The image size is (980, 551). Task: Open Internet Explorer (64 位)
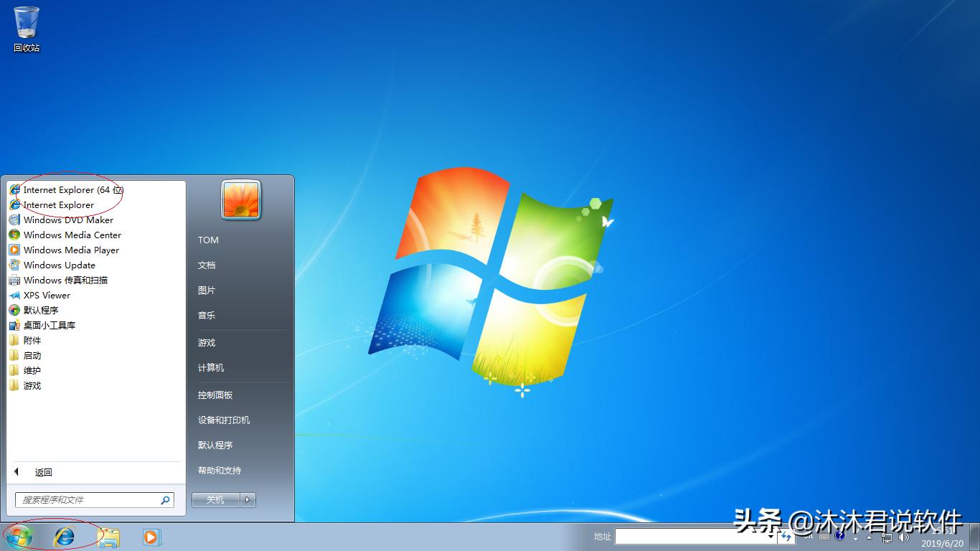(x=70, y=189)
